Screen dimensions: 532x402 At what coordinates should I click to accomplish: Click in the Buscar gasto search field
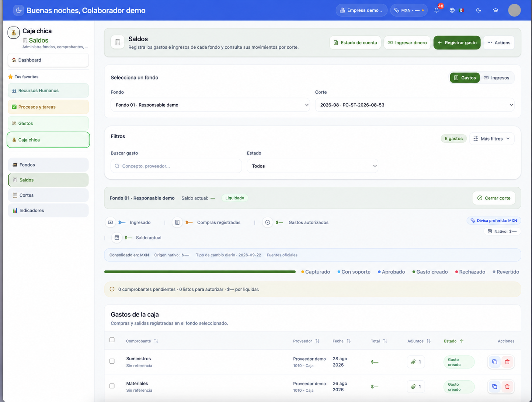tap(176, 166)
